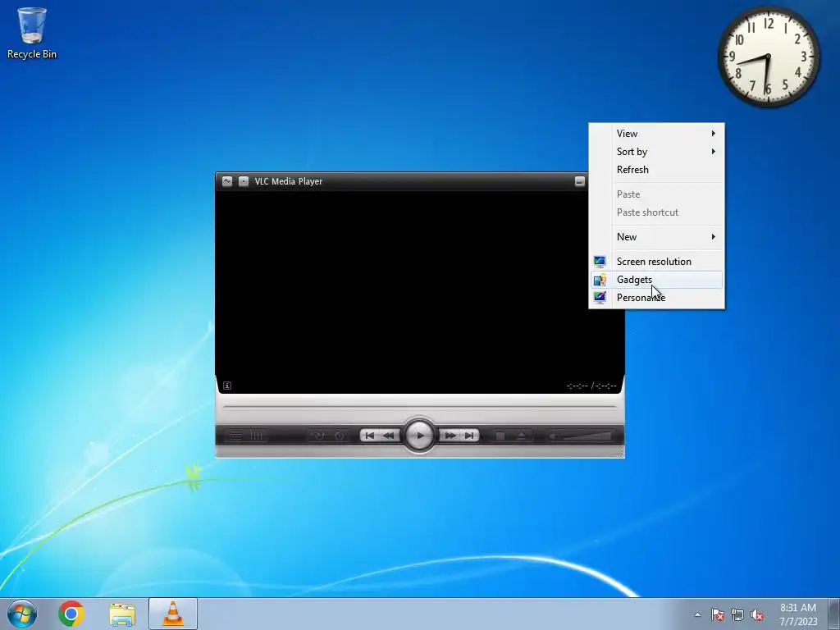Click the Eject (open media) button
Image resolution: width=840 pixels, height=630 pixels.
click(x=521, y=436)
